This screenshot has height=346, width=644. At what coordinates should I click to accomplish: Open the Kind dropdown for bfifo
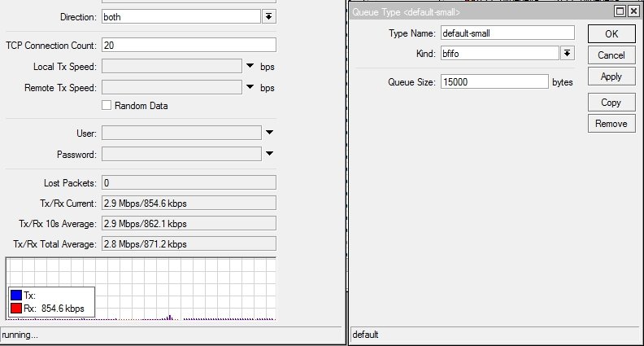tap(568, 53)
